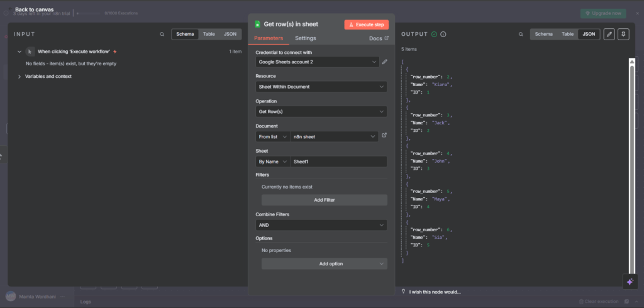Switch to the Settings tab
The height and width of the screenshot is (308, 644).
306,38
